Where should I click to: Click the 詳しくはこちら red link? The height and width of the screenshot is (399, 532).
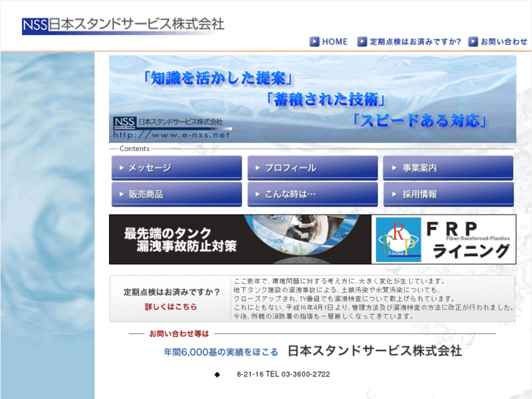[x=171, y=307]
